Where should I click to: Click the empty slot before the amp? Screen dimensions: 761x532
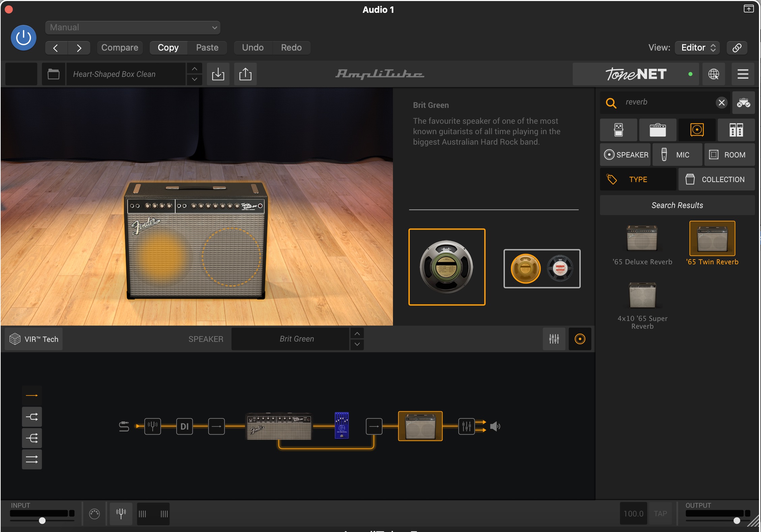point(216,426)
